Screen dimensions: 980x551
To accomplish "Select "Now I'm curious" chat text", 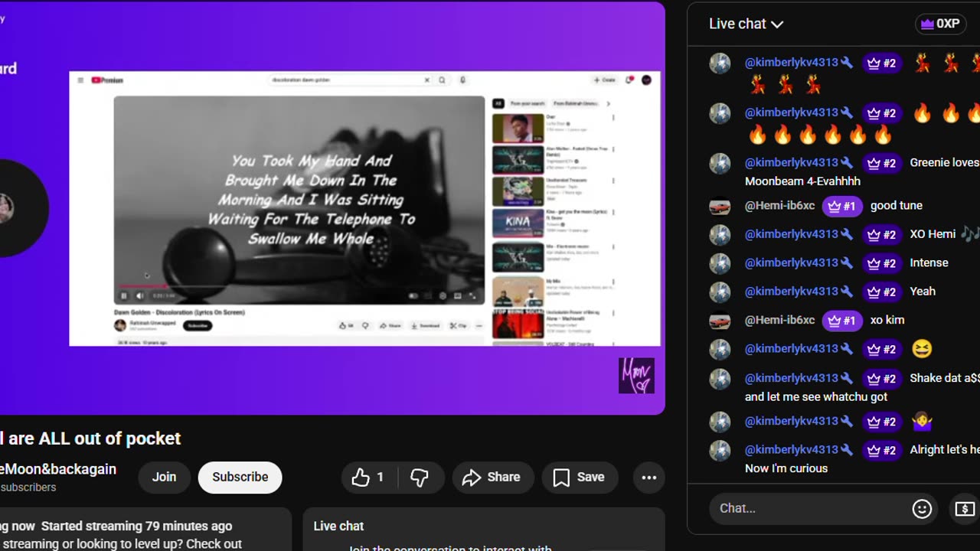I will pos(786,468).
